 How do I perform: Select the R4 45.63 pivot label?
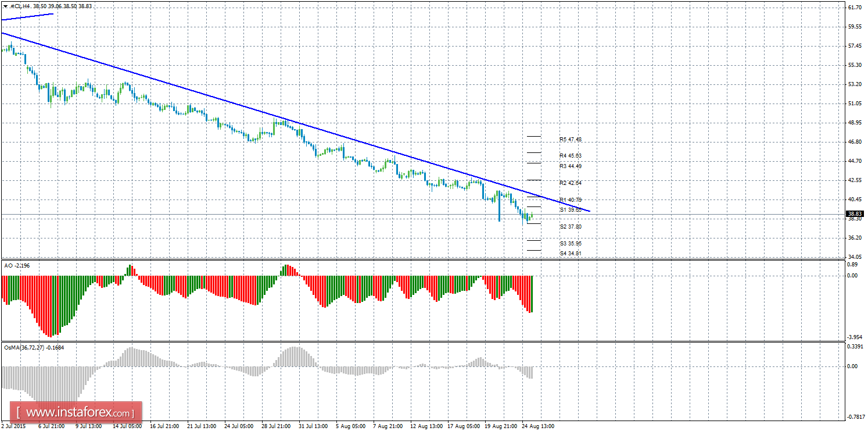click(x=571, y=156)
